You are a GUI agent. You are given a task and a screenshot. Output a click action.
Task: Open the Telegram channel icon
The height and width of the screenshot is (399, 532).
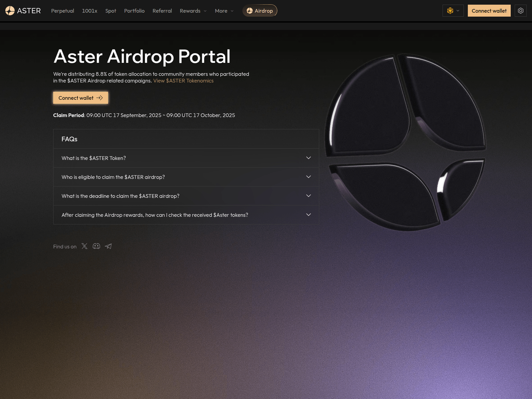(108, 246)
